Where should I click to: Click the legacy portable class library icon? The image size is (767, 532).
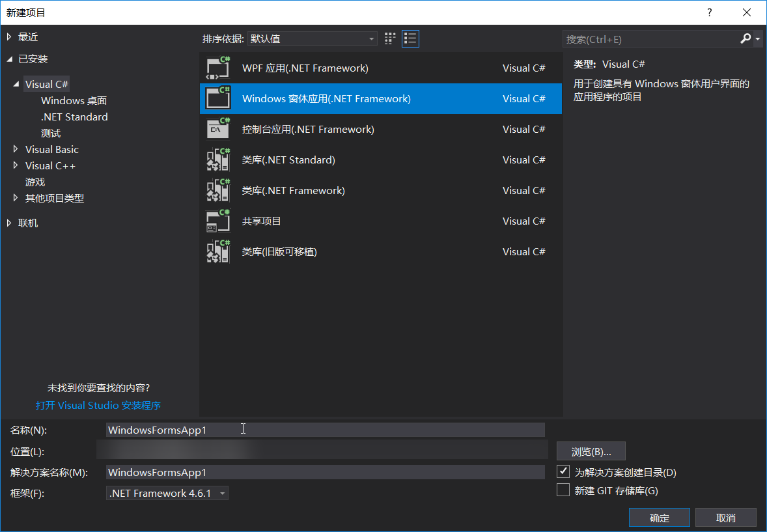pos(217,251)
